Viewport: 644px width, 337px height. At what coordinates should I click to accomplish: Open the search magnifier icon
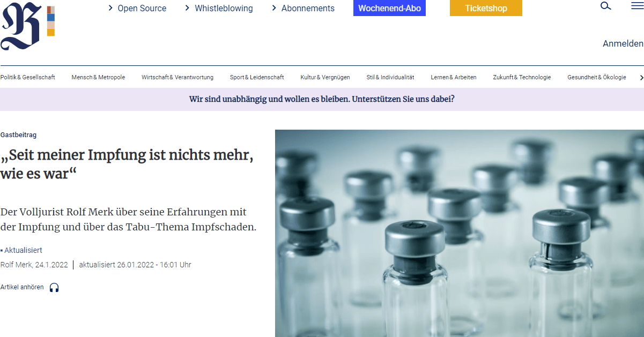pos(606,6)
